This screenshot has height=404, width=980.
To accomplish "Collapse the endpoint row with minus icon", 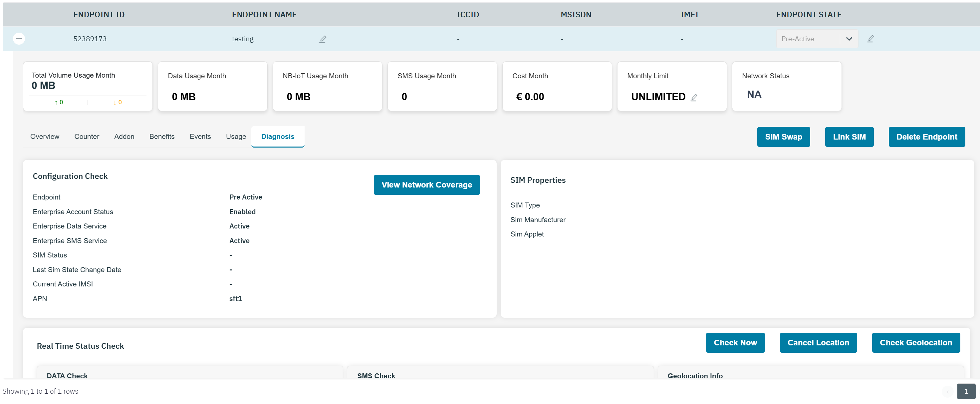I will pyautogui.click(x=19, y=38).
